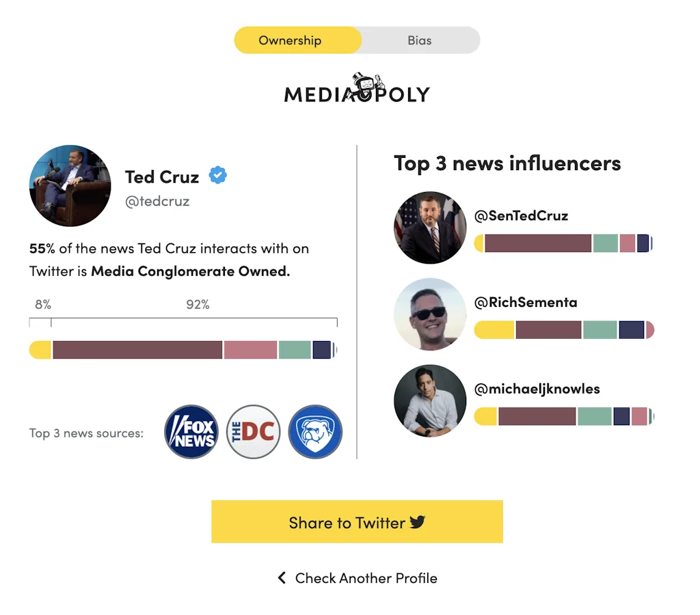Switch to the Ownership view
Image resolution: width=700 pixels, height=615 pixels.
click(290, 40)
